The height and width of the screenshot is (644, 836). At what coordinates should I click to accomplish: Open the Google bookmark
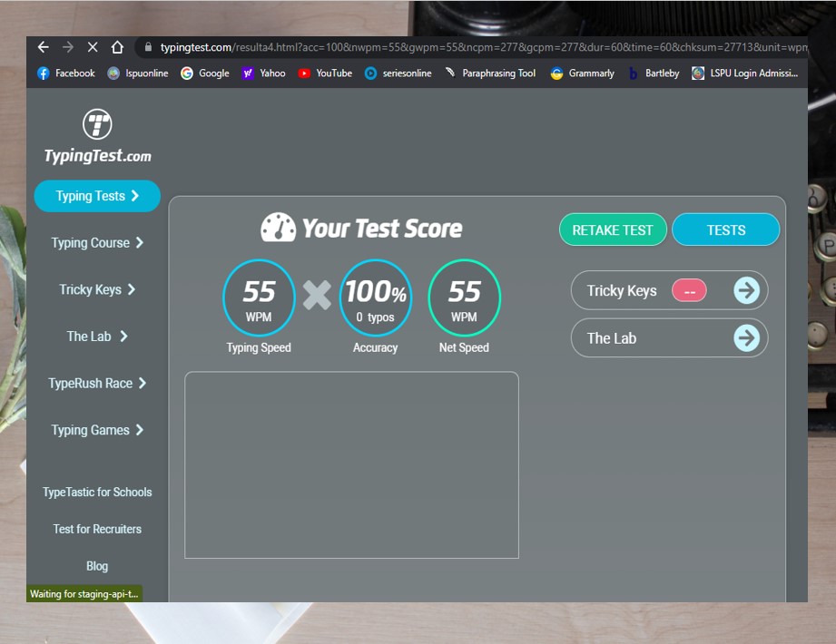(x=205, y=73)
